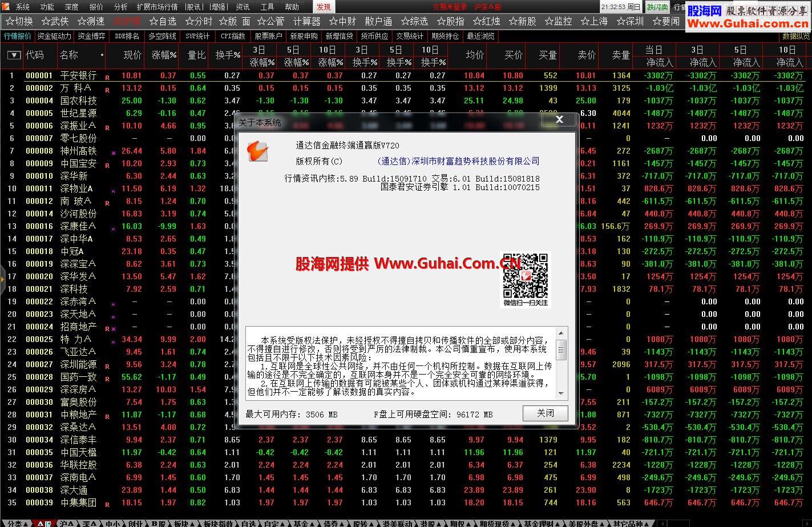This screenshot has width=812, height=527.
Task: Click the ☆版面 toolbar item
Action: [x=235, y=21]
